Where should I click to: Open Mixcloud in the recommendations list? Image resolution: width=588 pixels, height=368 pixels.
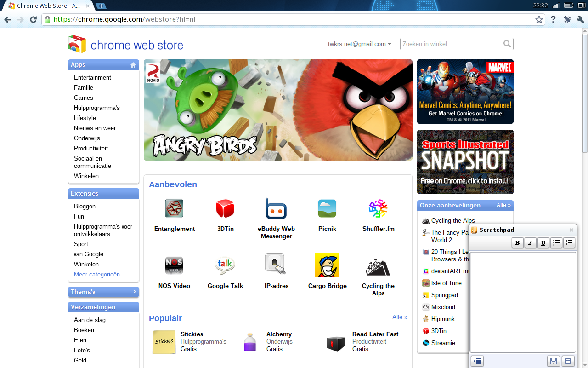tap(443, 307)
